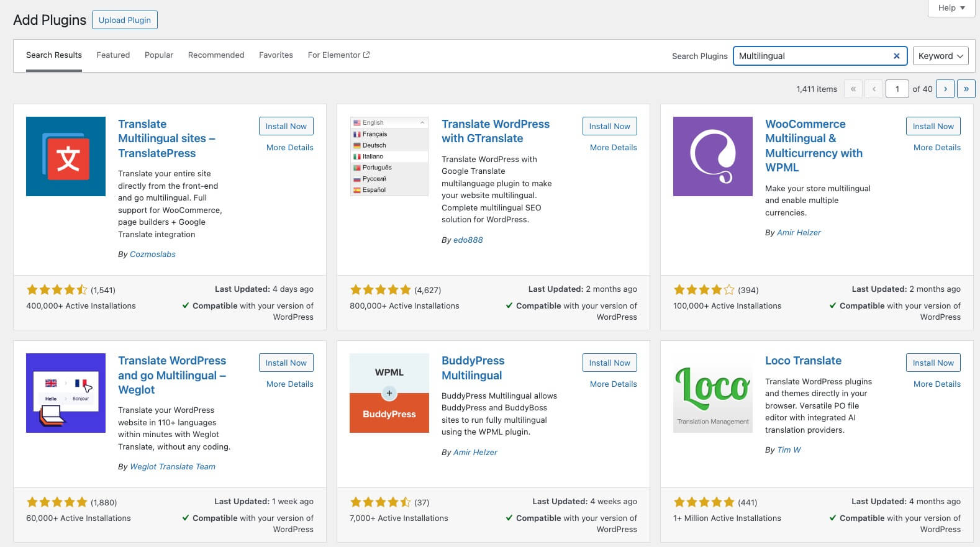Click the previous page arrow button
Viewport: 980px width, 547px height.
coord(874,89)
